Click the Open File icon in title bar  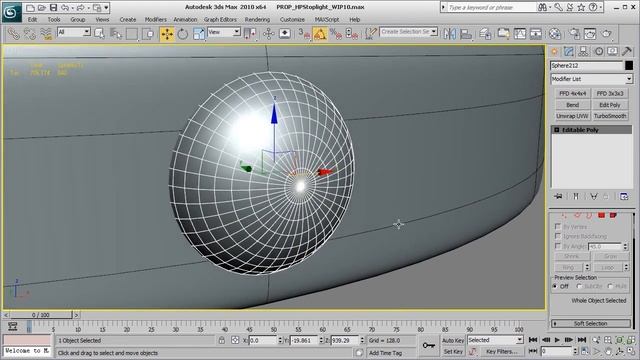42,7
